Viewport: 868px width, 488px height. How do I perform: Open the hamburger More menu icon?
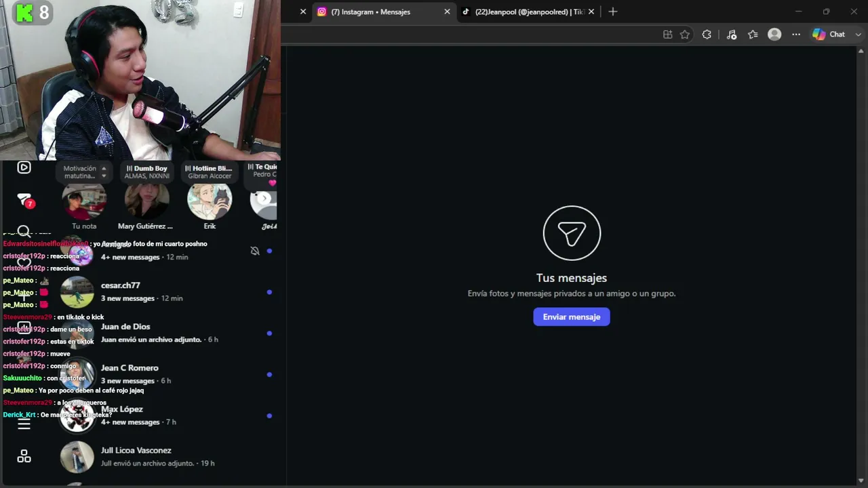(24, 424)
